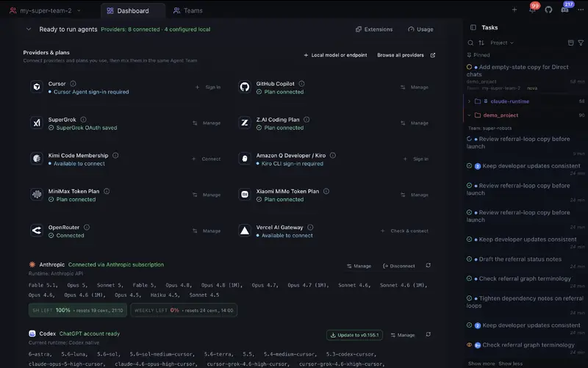
Task: Click the WEEKLY LEFT 0% usage indicator
Action: point(184,310)
